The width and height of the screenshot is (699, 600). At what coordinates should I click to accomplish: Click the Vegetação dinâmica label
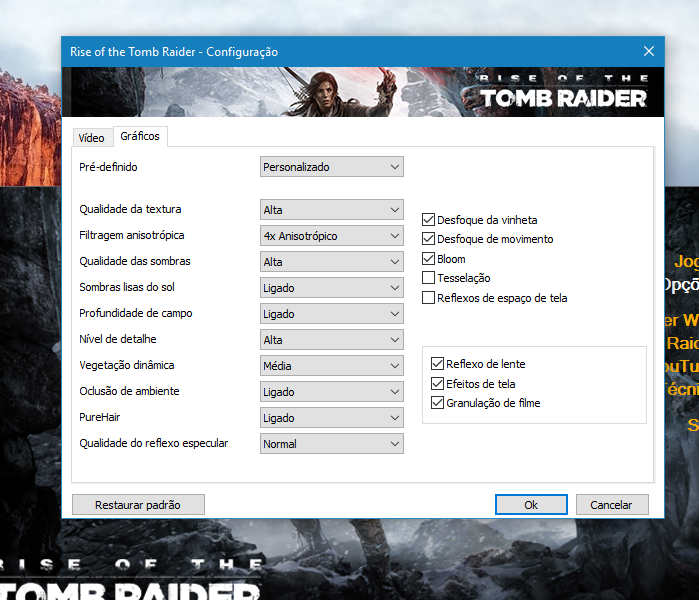[127, 365]
